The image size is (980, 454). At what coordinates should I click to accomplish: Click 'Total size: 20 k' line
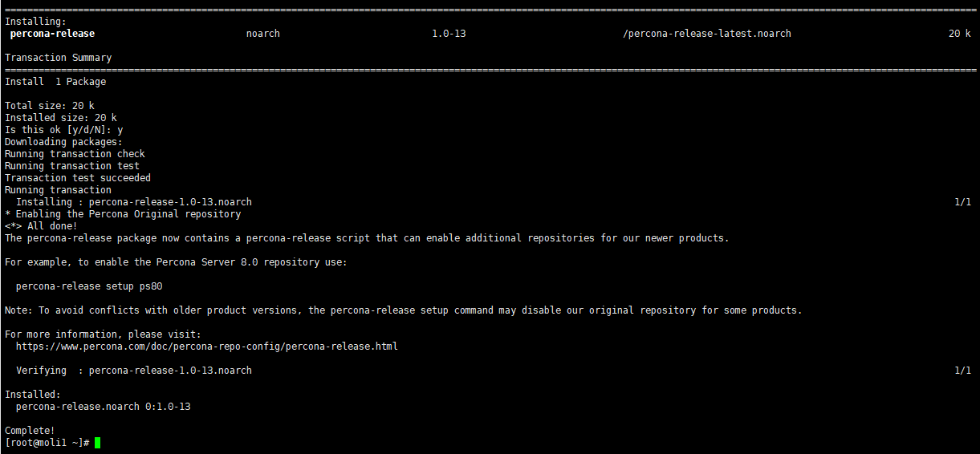point(50,106)
